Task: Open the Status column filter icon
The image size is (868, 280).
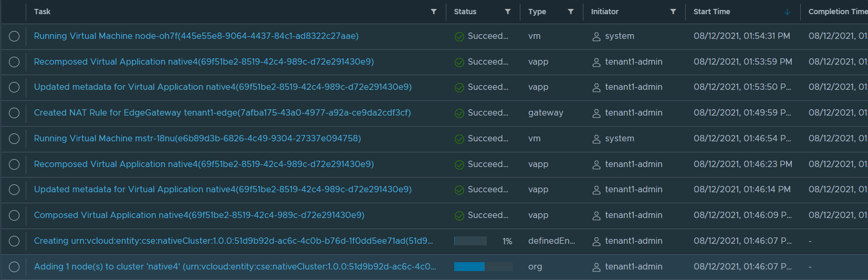Action: (508, 12)
